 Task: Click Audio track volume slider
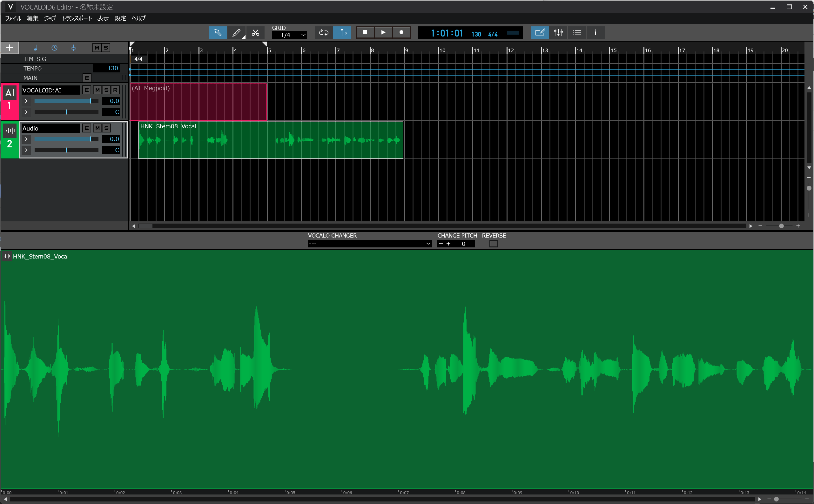pos(66,139)
